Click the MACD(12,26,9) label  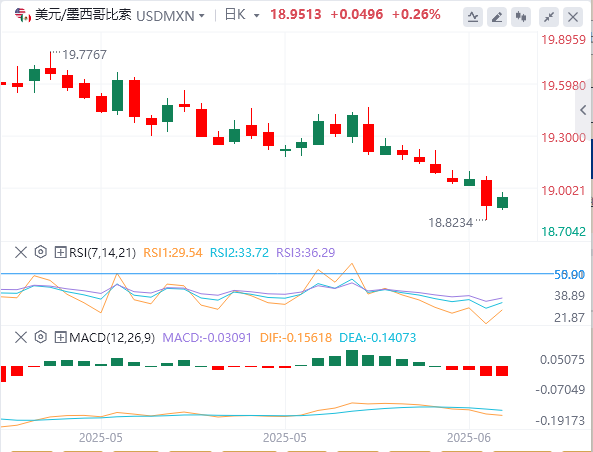[112, 337]
